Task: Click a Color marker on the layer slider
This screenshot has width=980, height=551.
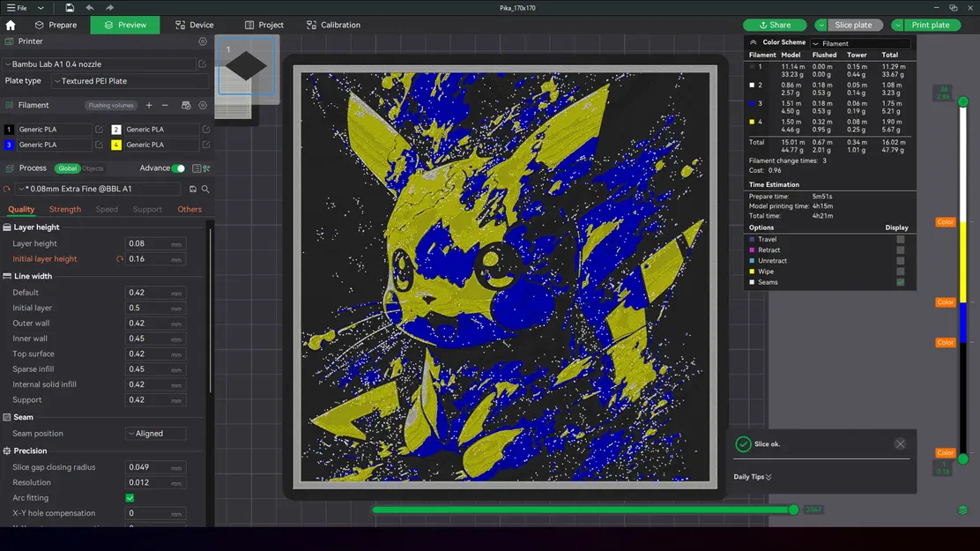Action: click(x=945, y=221)
